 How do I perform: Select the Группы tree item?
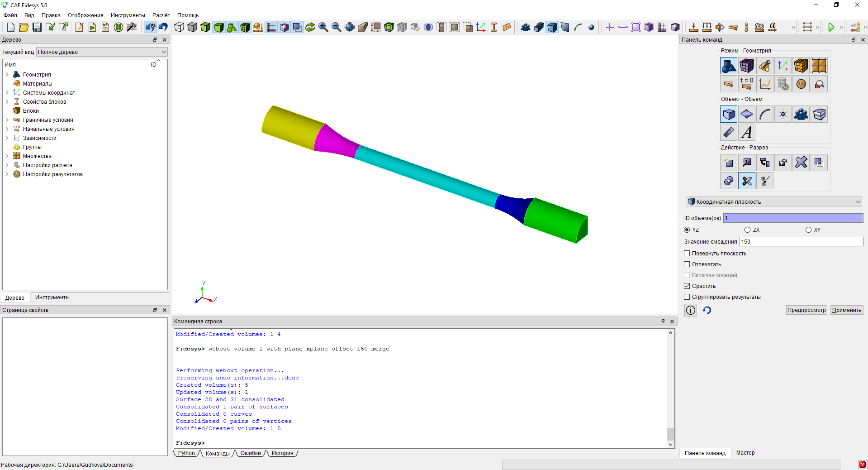click(x=32, y=147)
